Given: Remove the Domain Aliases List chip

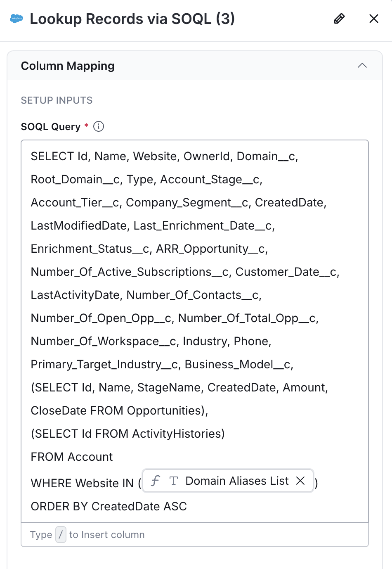Looking at the screenshot, I should pos(300,481).
